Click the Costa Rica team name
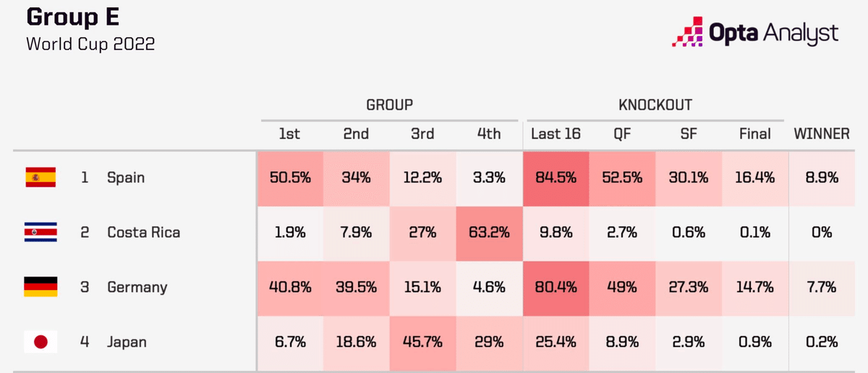868x373 pixels. point(143,232)
